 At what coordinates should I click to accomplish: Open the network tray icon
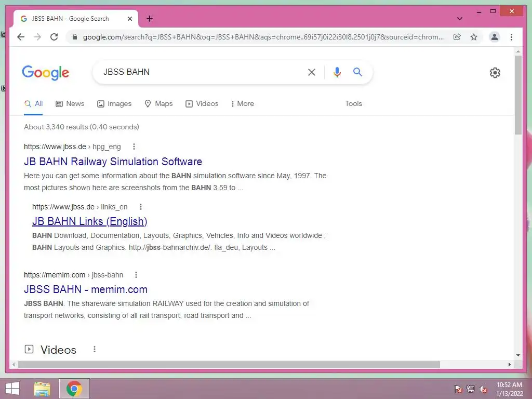click(x=471, y=389)
